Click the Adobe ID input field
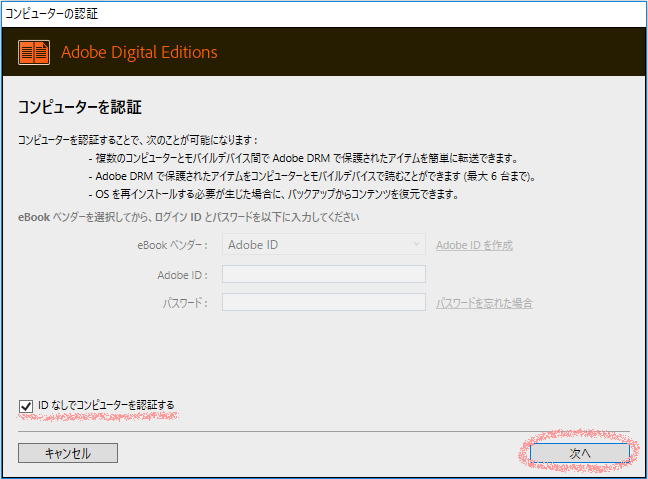The image size is (648, 479). pyautogui.click(x=324, y=274)
